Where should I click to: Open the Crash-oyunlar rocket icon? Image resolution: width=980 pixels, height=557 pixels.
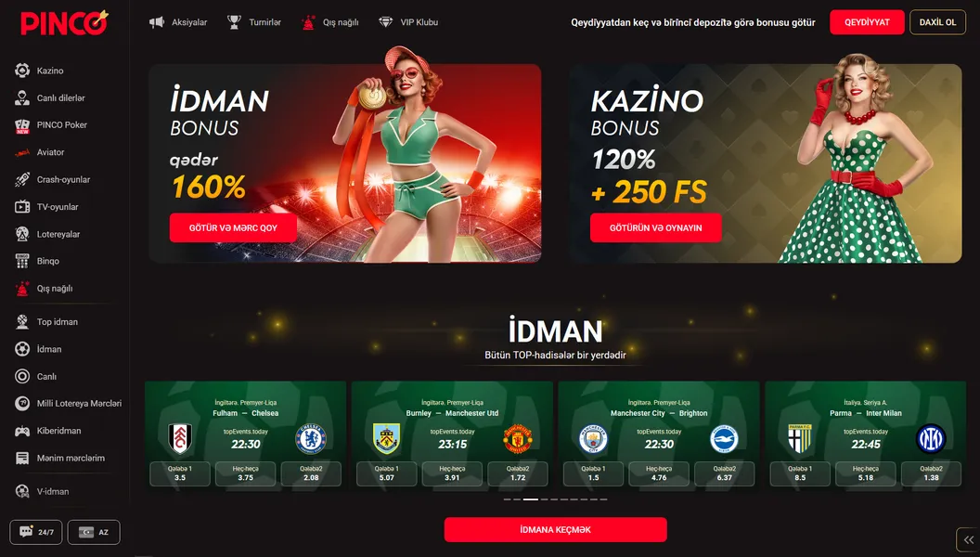(22, 179)
